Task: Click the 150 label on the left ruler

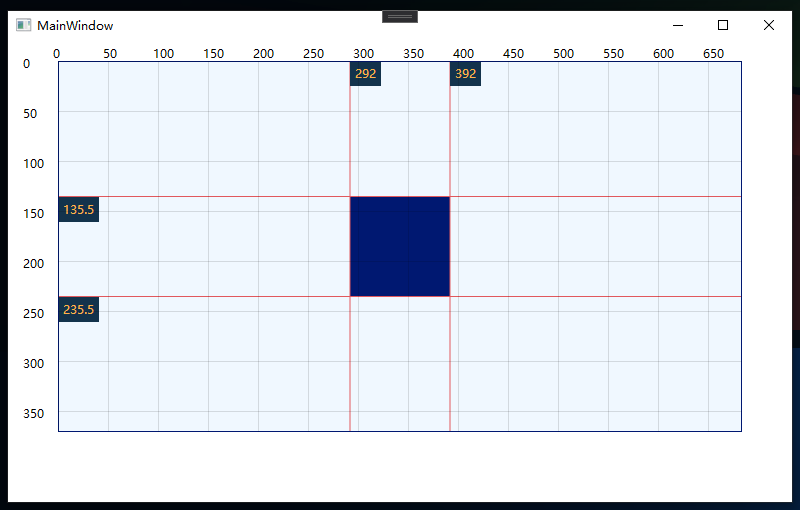Action: 34,214
